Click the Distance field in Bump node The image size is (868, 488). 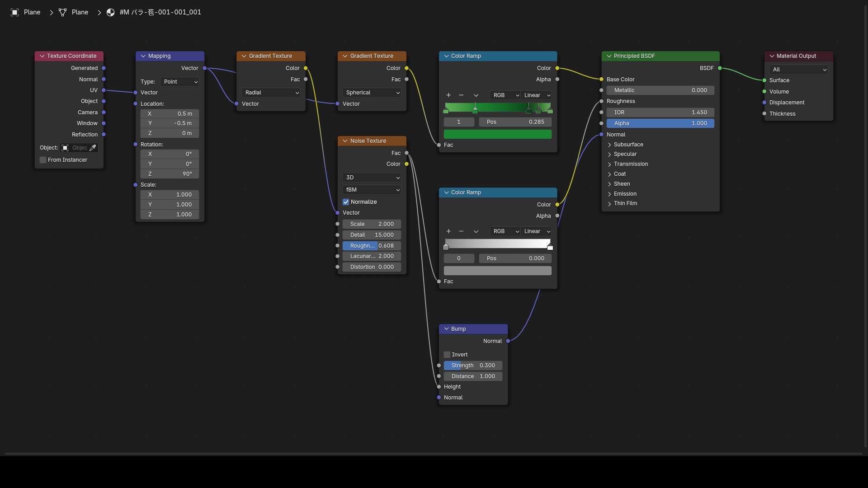tap(473, 376)
